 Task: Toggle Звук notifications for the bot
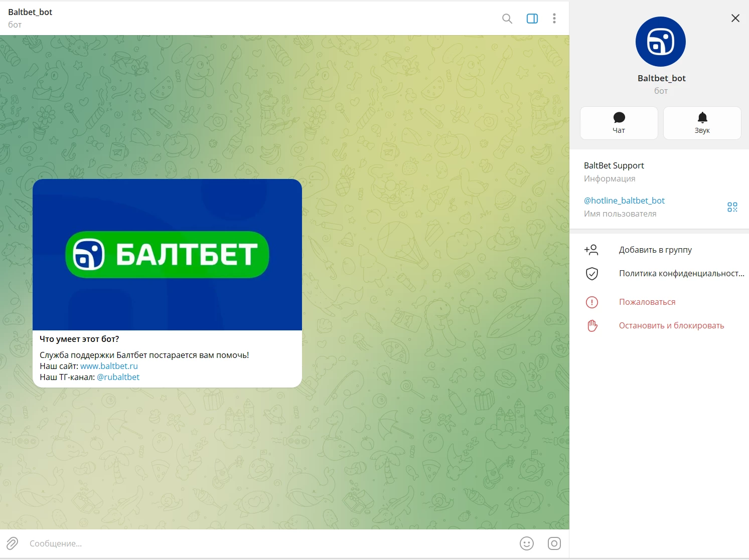tap(702, 123)
